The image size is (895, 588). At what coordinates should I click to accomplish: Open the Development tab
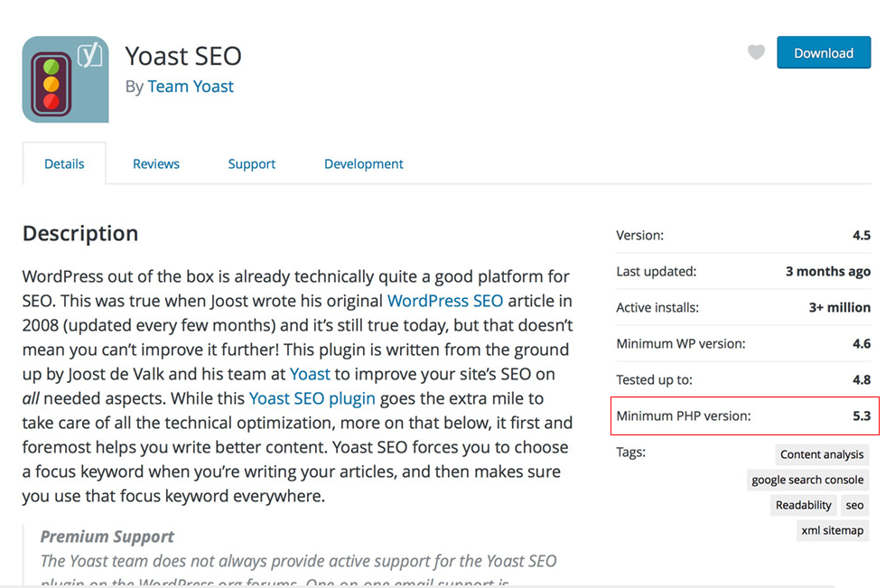(363, 164)
